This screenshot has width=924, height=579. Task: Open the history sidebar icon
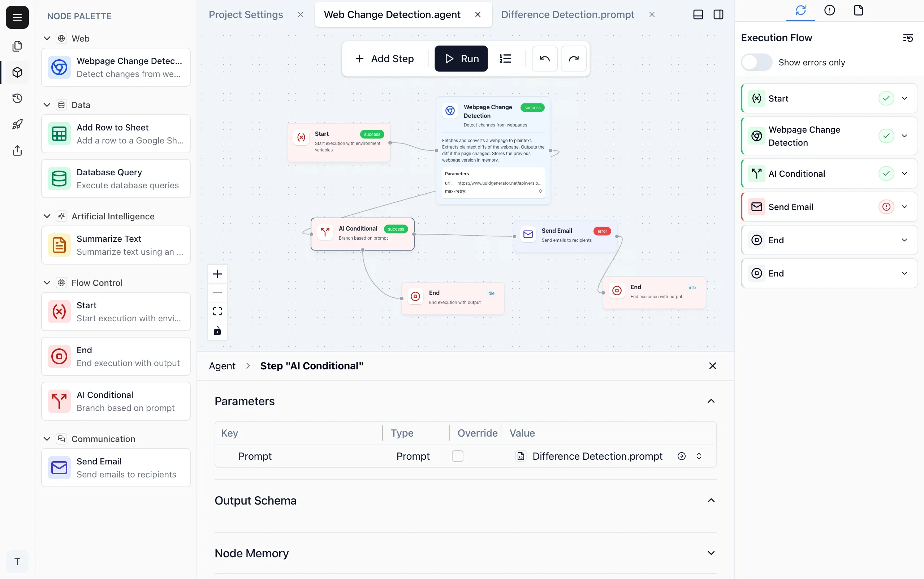coord(17,98)
